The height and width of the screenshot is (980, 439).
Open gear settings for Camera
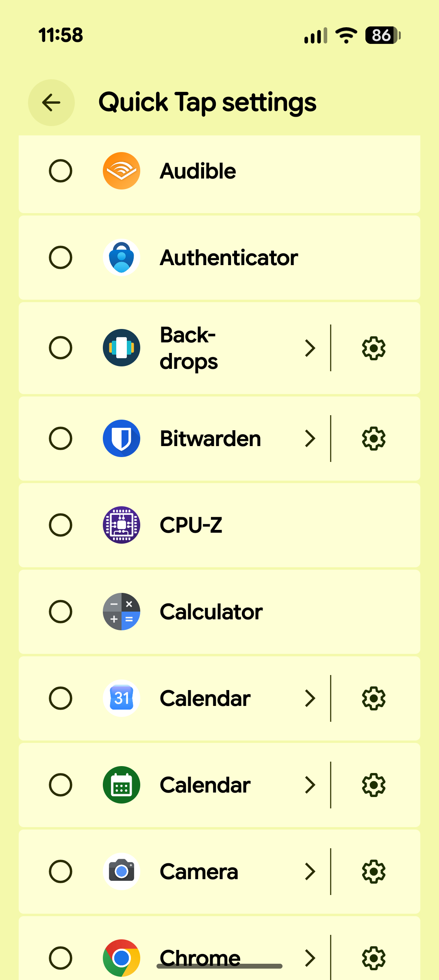pyautogui.click(x=374, y=871)
